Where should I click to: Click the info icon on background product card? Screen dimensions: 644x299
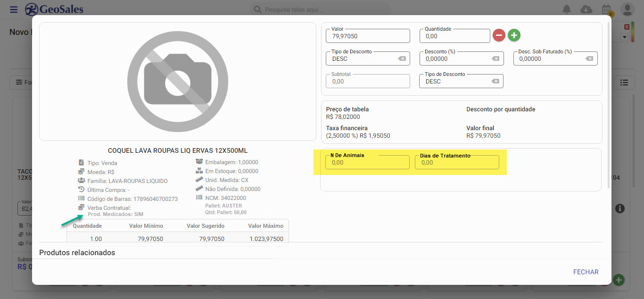pyautogui.click(x=620, y=208)
